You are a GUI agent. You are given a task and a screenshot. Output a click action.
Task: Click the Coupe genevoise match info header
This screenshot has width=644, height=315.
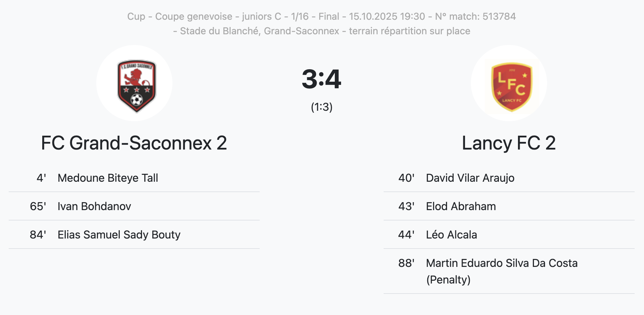point(321,16)
